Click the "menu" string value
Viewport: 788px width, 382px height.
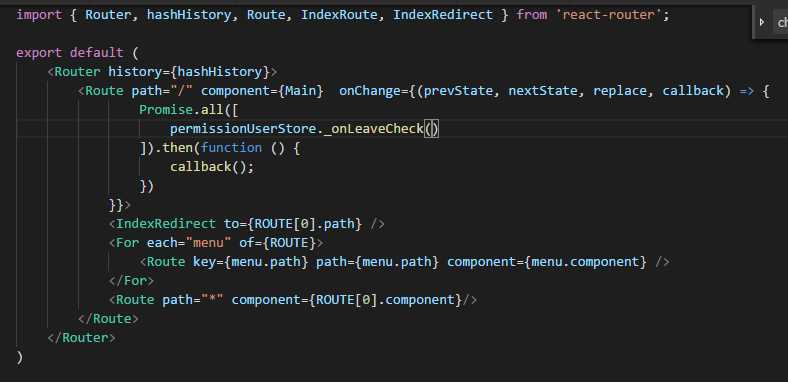(x=209, y=243)
